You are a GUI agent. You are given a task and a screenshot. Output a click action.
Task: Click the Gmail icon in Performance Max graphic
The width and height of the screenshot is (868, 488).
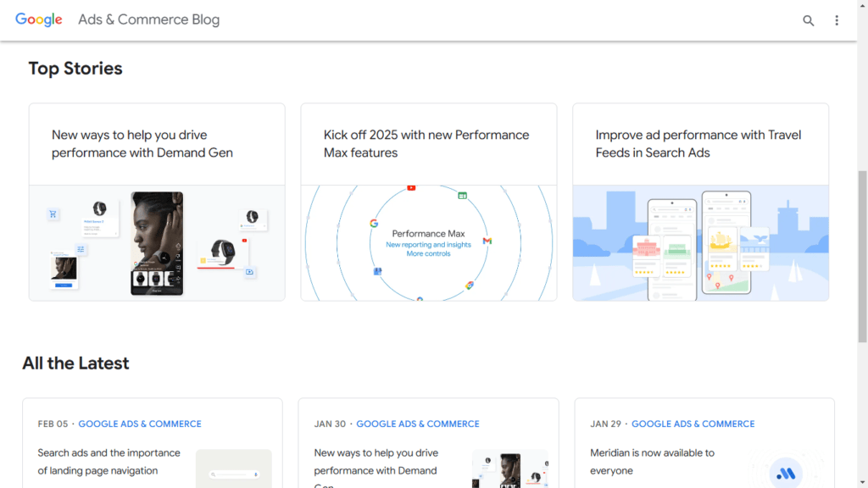click(487, 241)
